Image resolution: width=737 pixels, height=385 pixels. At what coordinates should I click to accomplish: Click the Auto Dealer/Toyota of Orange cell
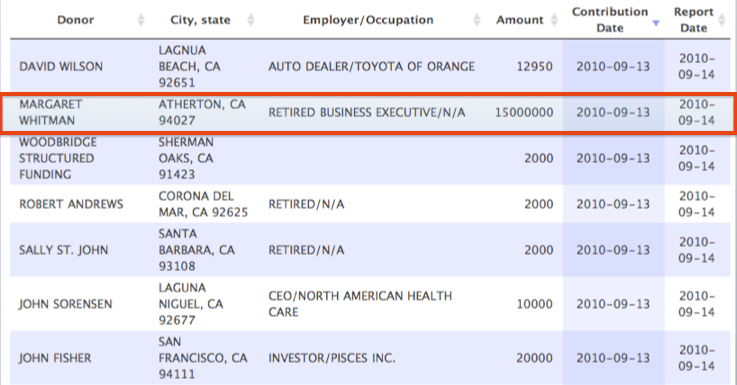click(371, 66)
